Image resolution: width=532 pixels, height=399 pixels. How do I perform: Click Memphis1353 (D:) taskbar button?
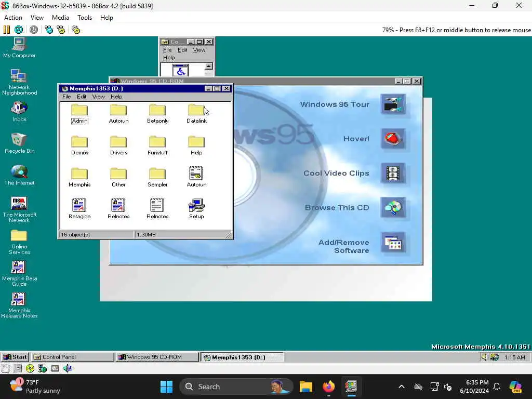pyautogui.click(x=242, y=357)
